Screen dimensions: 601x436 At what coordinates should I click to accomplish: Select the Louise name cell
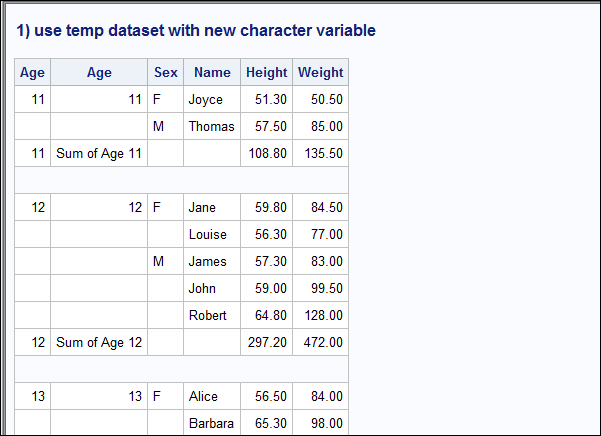[212, 234]
